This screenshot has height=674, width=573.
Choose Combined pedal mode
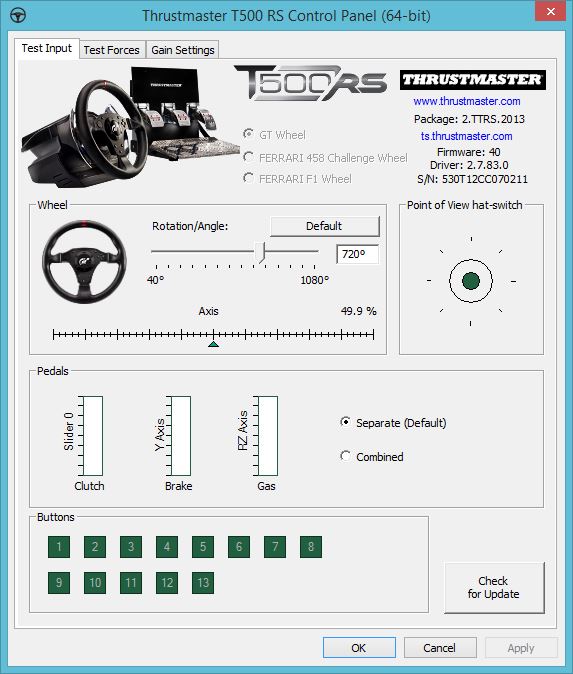(x=372, y=456)
